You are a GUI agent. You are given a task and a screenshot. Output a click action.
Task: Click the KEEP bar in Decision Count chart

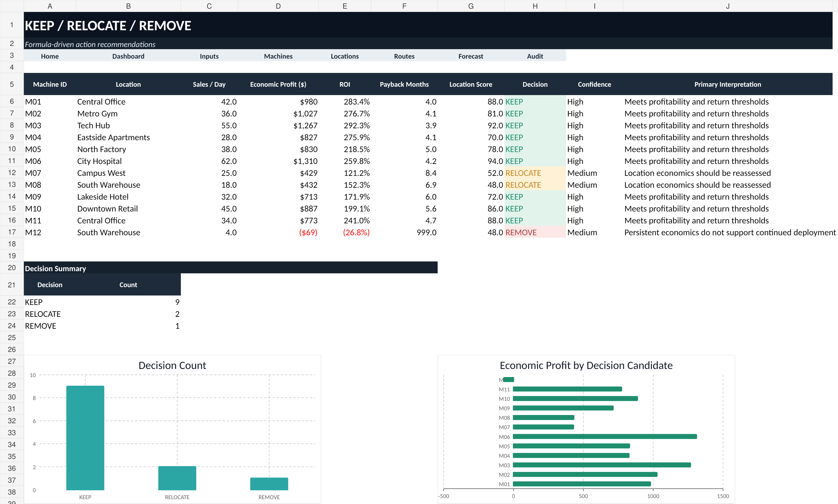[x=85, y=438]
